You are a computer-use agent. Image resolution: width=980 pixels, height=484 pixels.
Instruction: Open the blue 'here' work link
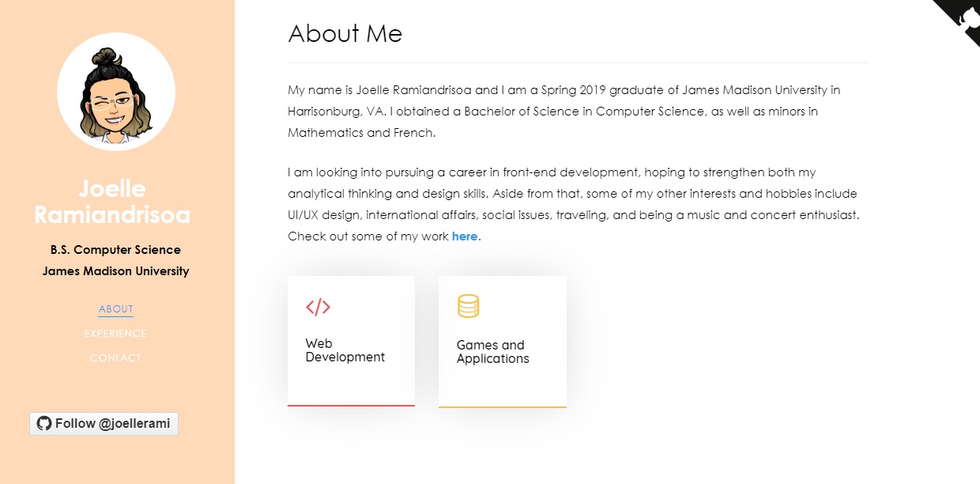point(465,236)
